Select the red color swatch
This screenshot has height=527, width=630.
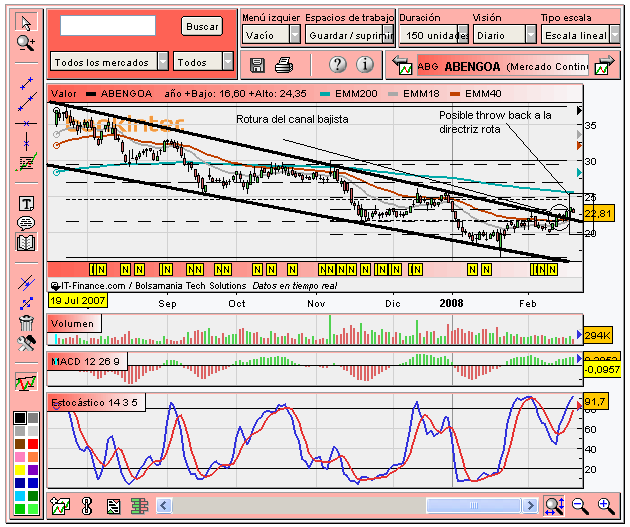click(33, 444)
